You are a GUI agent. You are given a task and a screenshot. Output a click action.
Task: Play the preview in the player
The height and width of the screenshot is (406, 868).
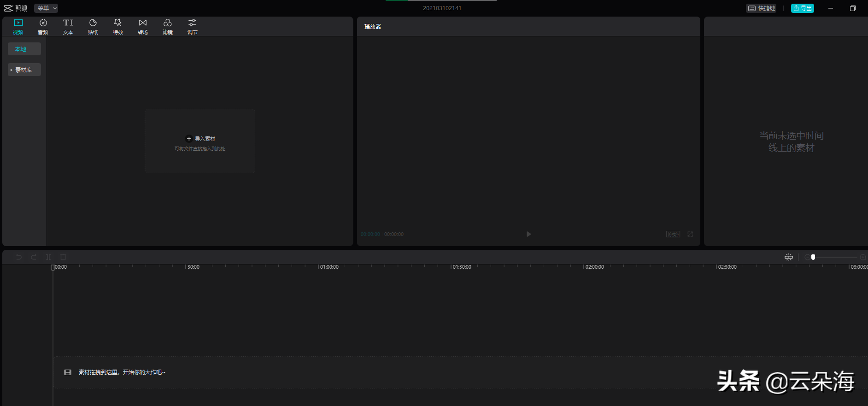(529, 234)
